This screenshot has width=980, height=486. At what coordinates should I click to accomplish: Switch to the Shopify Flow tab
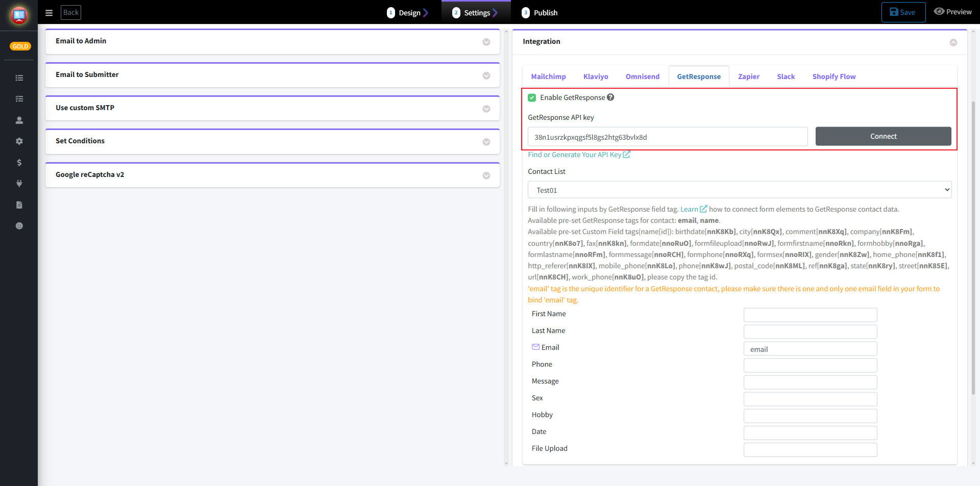[834, 76]
